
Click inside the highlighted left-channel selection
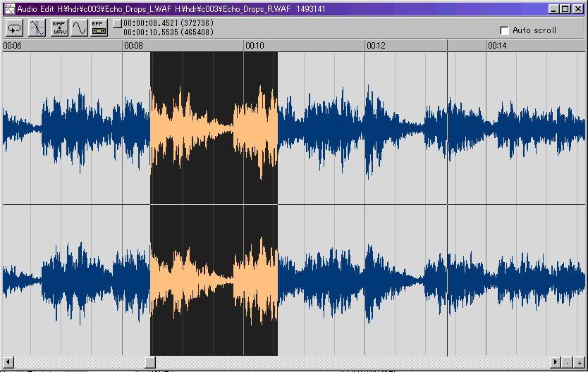click(x=214, y=128)
